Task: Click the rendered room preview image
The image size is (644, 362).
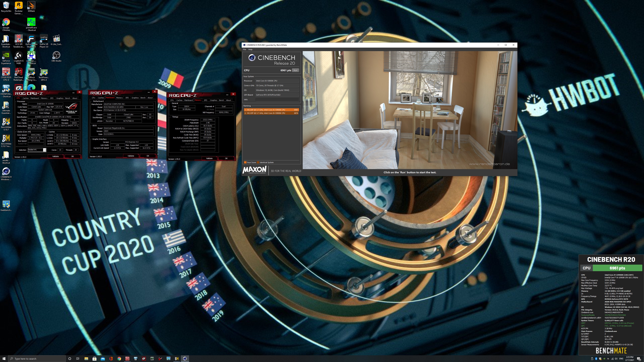Action: (410, 110)
